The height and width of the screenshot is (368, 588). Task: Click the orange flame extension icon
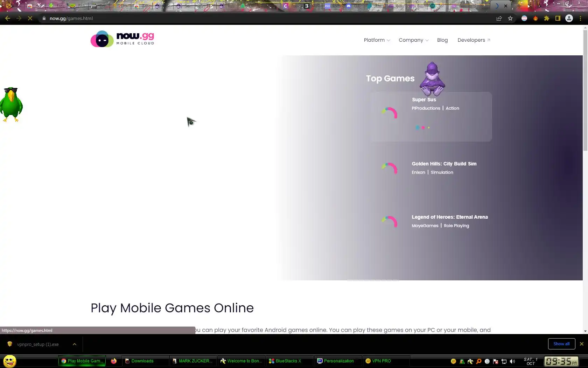535,18
